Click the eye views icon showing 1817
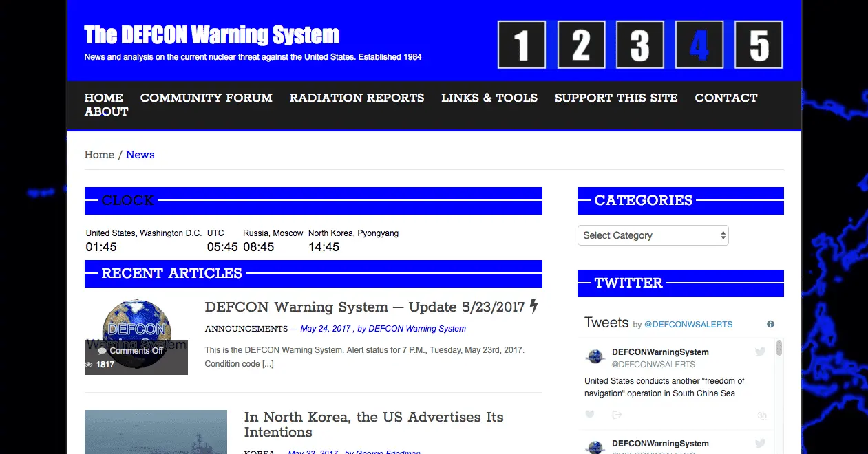 [x=89, y=365]
